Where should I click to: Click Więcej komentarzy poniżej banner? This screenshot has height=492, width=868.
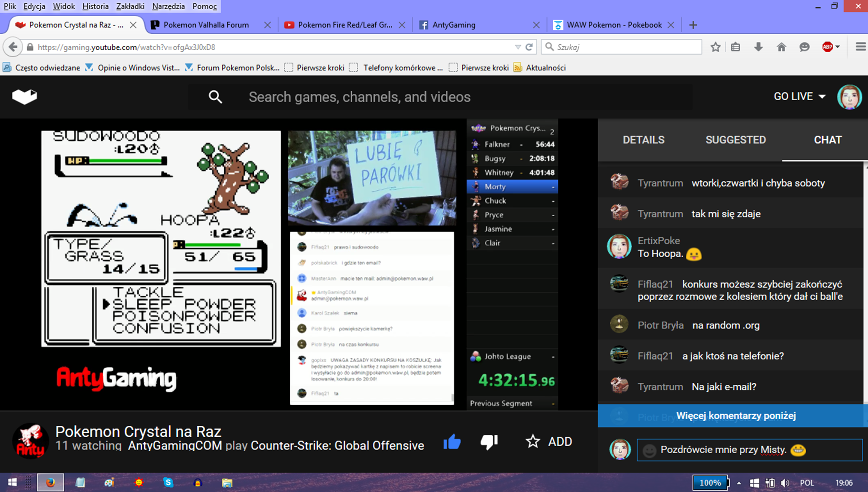[x=736, y=416]
